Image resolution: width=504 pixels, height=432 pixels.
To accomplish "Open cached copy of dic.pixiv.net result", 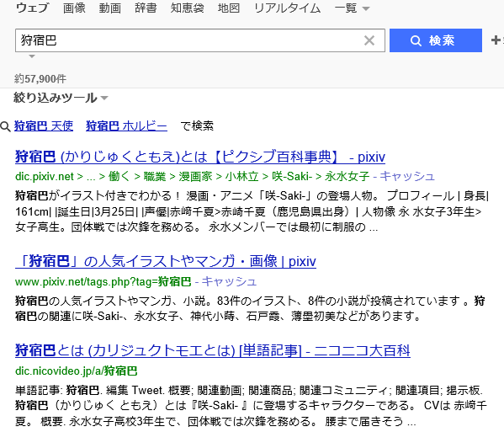I will [x=407, y=176].
